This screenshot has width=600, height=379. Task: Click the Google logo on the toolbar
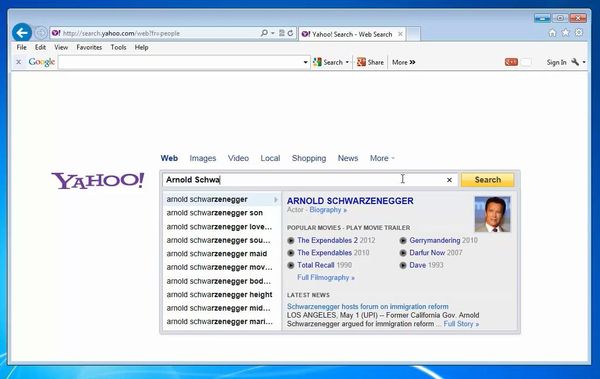(42, 62)
